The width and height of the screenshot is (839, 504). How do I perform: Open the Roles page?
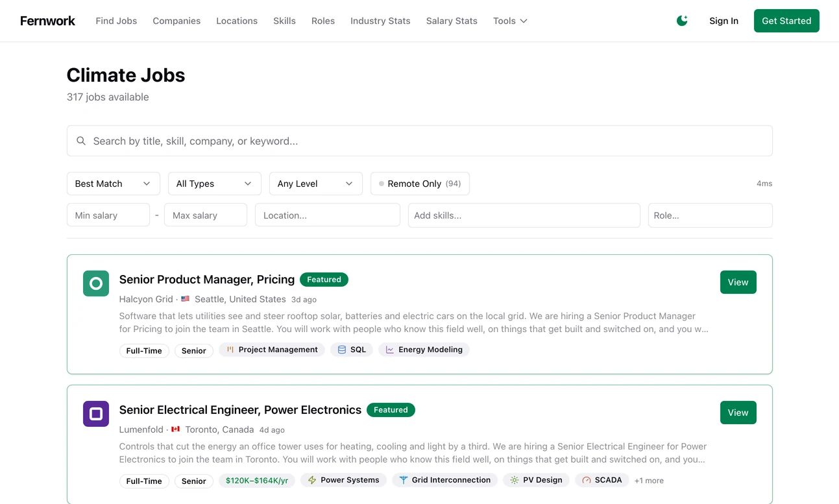(323, 21)
